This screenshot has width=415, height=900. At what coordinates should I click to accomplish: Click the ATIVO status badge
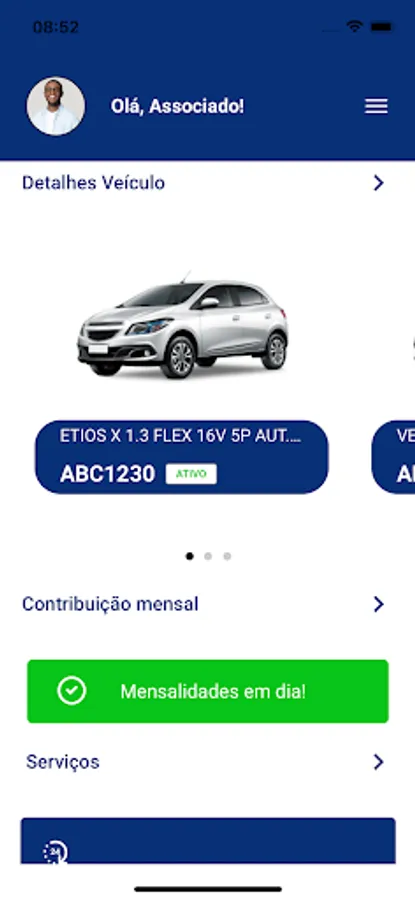click(x=191, y=474)
